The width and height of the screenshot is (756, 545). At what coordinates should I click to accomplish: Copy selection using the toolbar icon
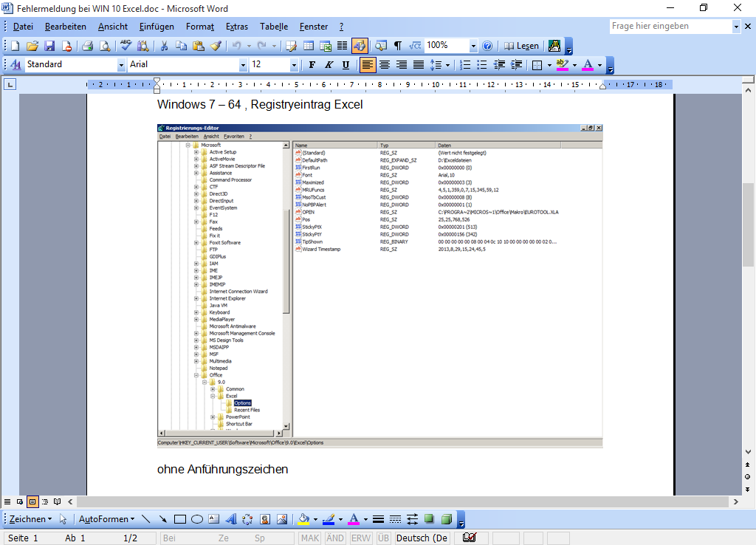point(181,46)
